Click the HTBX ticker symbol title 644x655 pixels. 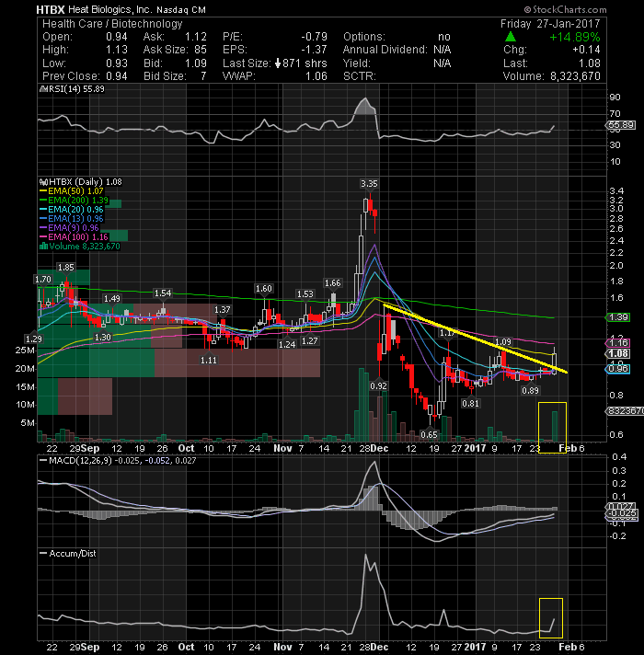click(50, 9)
